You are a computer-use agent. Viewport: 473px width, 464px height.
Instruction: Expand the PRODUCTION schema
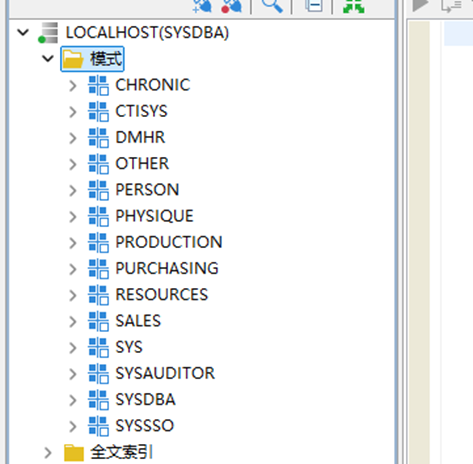73,243
